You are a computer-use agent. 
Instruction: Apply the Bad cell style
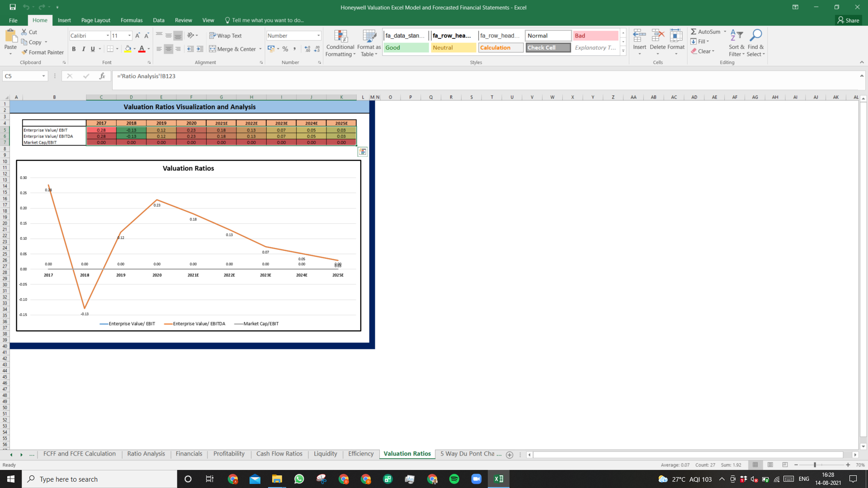[595, 36]
